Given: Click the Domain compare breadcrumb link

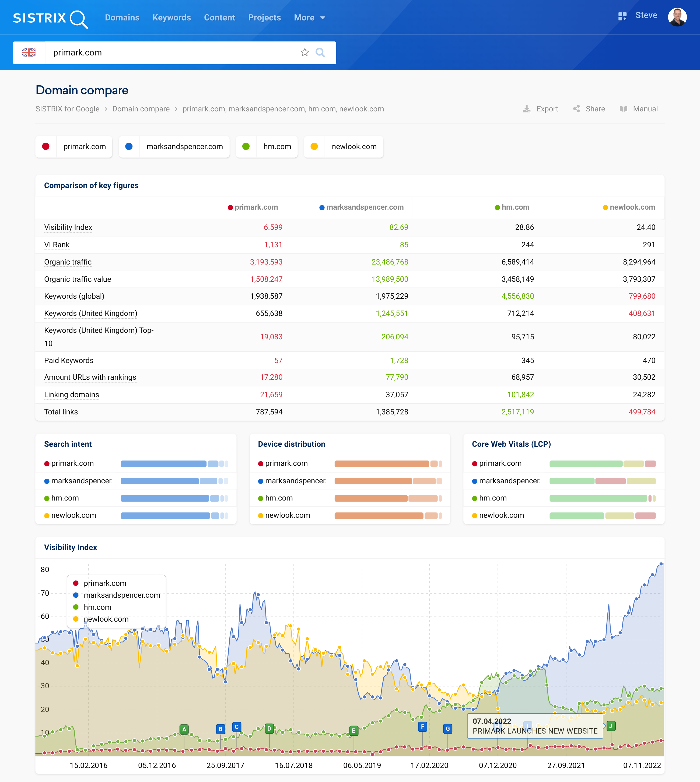Looking at the screenshot, I should [141, 109].
